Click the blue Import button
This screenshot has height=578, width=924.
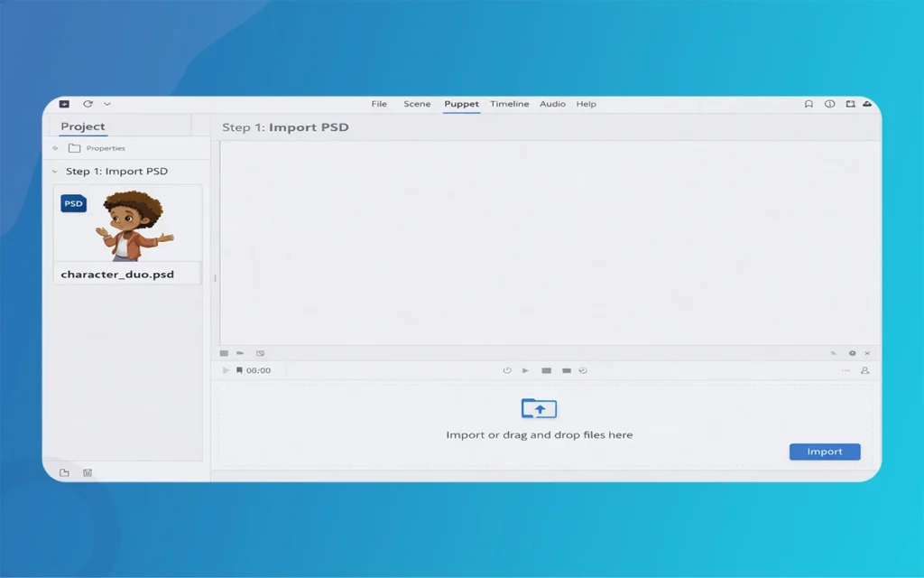pyautogui.click(x=824, y=452)
